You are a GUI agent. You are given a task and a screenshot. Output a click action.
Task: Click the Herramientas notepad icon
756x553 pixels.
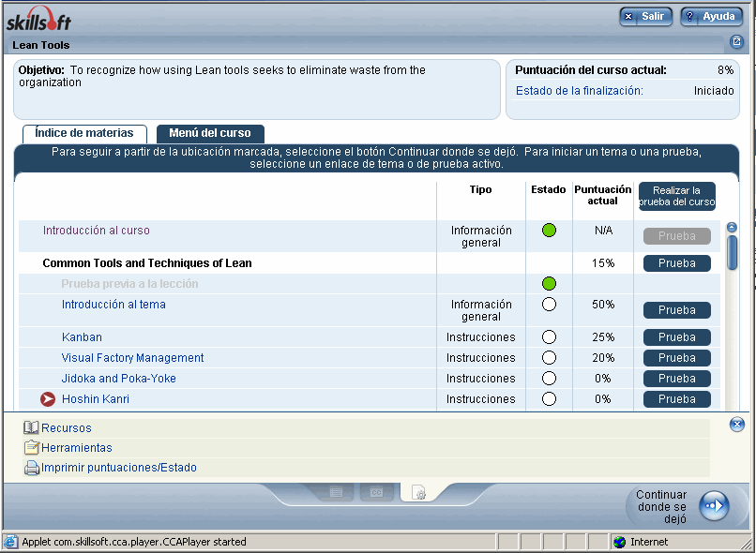point(31,448)
